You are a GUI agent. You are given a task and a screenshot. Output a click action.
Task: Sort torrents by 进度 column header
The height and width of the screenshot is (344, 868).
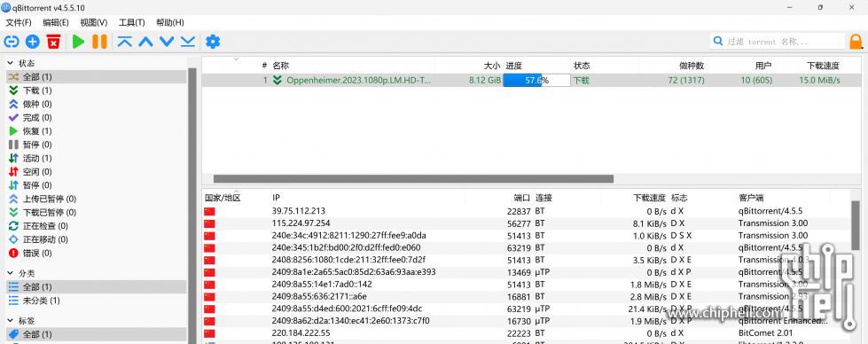pos(514,66)
